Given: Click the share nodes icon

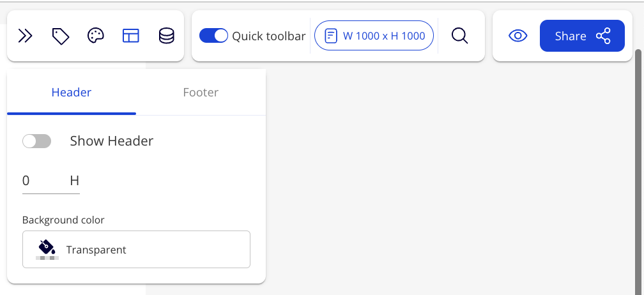Looking at the screenshot, I should click(603, 36).
